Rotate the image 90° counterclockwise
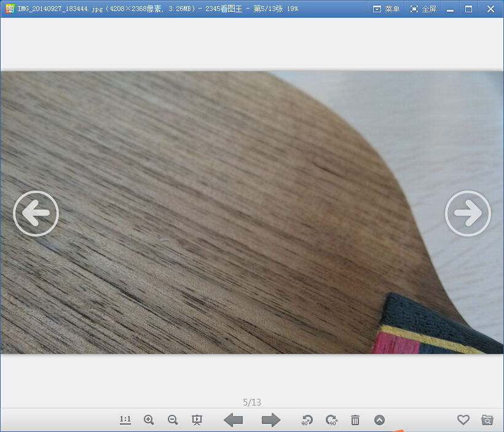Screen dimensions: 504x432 coord(307,420)
